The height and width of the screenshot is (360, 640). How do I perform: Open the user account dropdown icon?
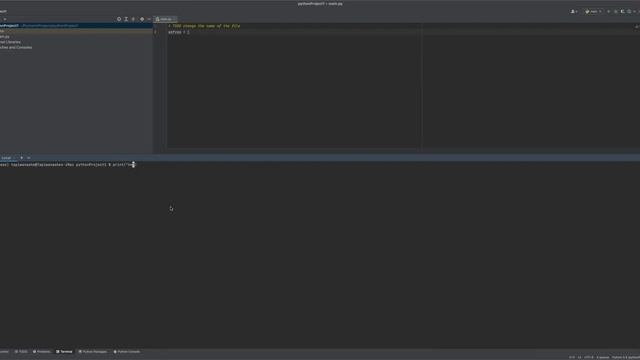click(x=574, y=11)
